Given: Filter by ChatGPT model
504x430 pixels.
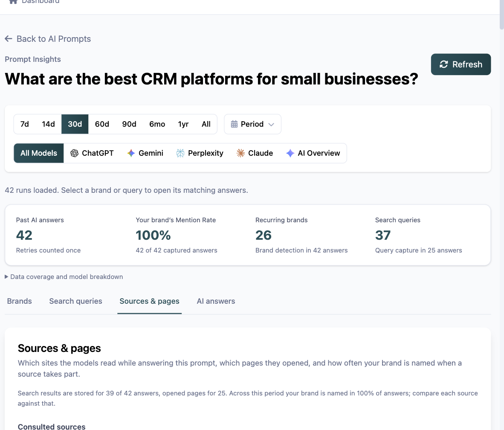Looking at the screenshot, I should coord(92,153).
